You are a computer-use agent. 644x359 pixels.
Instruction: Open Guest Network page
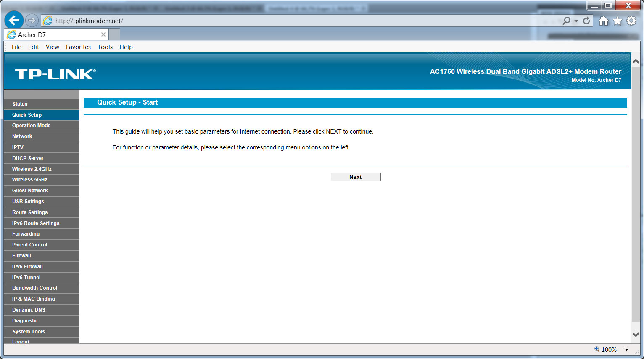(x=42, y=191)
